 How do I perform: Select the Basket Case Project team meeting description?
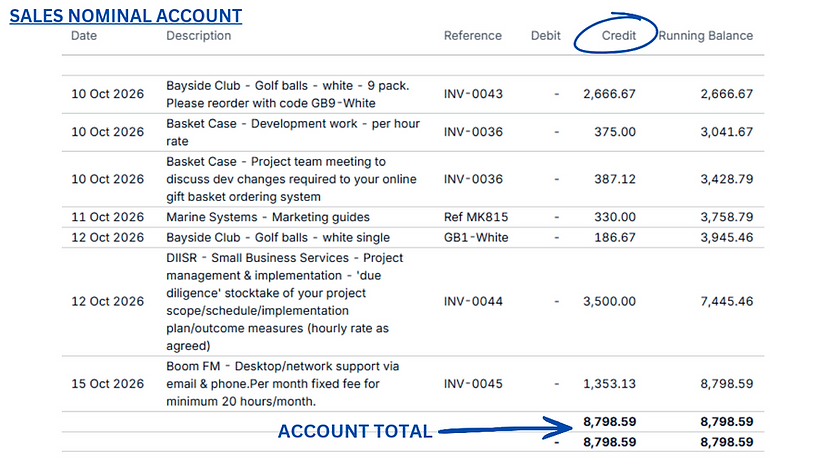(291, 179)
